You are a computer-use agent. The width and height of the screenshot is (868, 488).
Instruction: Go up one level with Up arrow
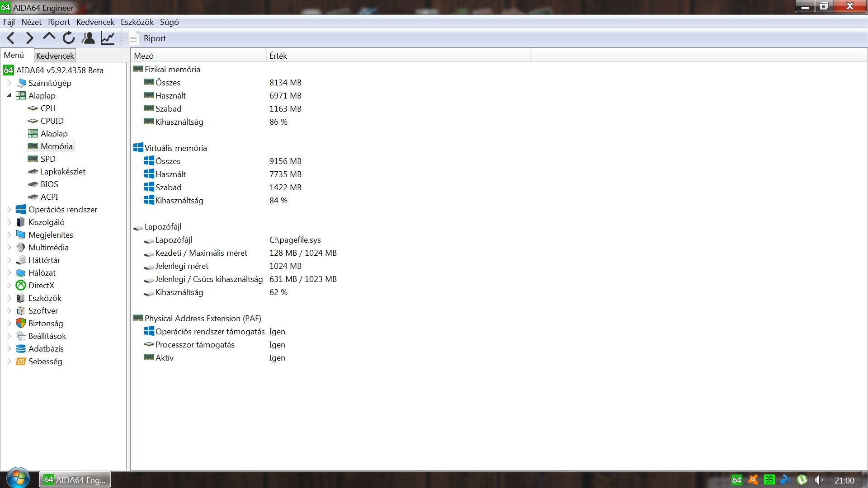pyautogui.click(x=49, y=38)
